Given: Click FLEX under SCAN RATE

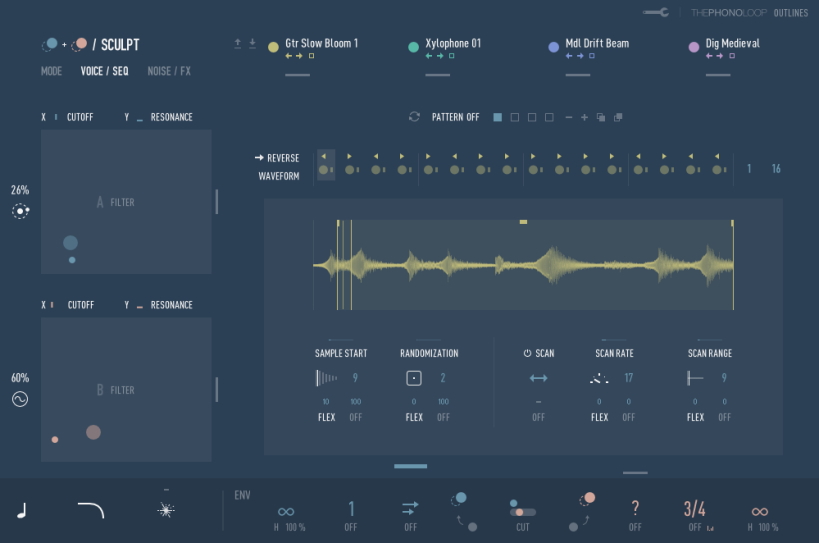Looking at the screenshot, I should pyautogui.click(x=599, y=417).
